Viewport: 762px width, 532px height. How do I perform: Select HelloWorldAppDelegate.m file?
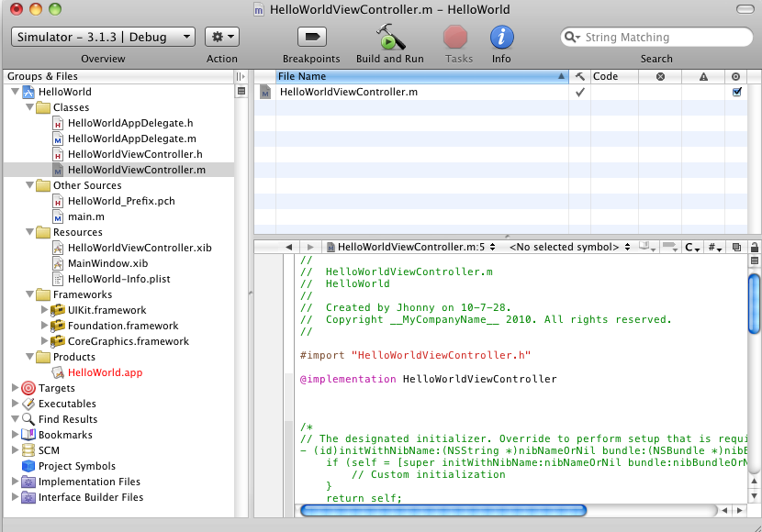(x=131, y=139)
